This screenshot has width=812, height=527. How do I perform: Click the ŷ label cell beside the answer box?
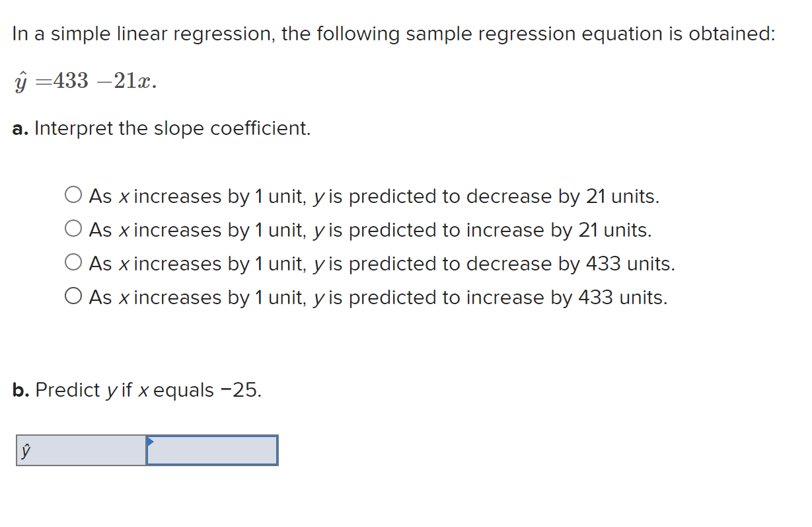[79, 450]
